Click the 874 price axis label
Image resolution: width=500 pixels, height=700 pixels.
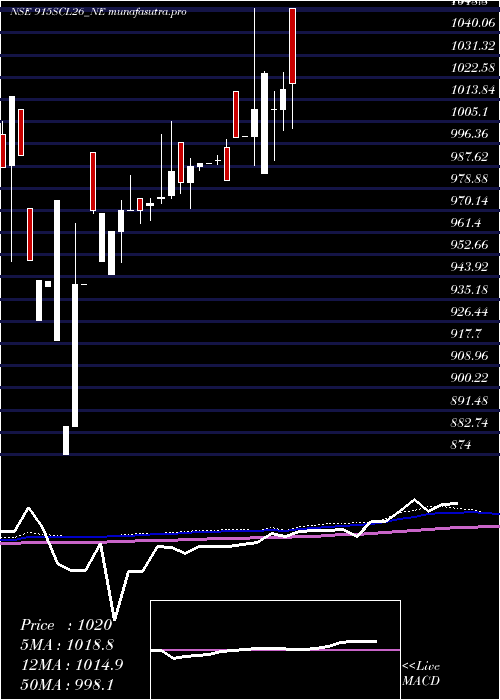(461, 445)
